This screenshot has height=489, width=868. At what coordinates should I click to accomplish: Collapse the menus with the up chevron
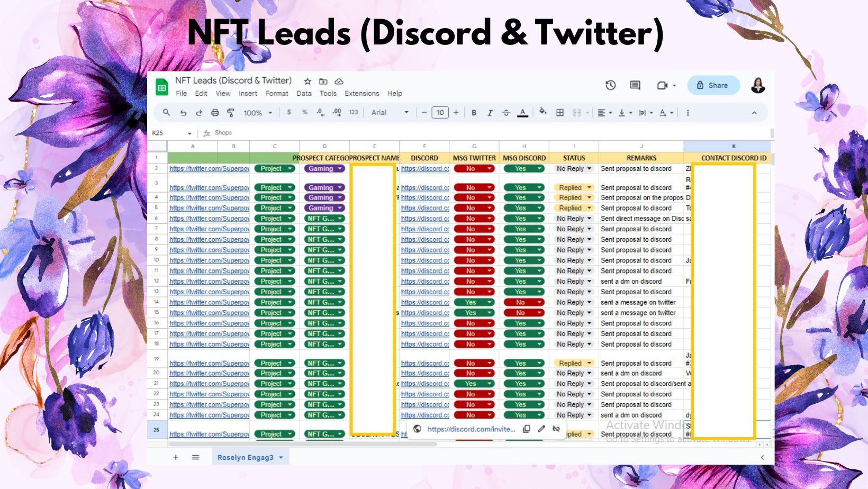[754, 113]
